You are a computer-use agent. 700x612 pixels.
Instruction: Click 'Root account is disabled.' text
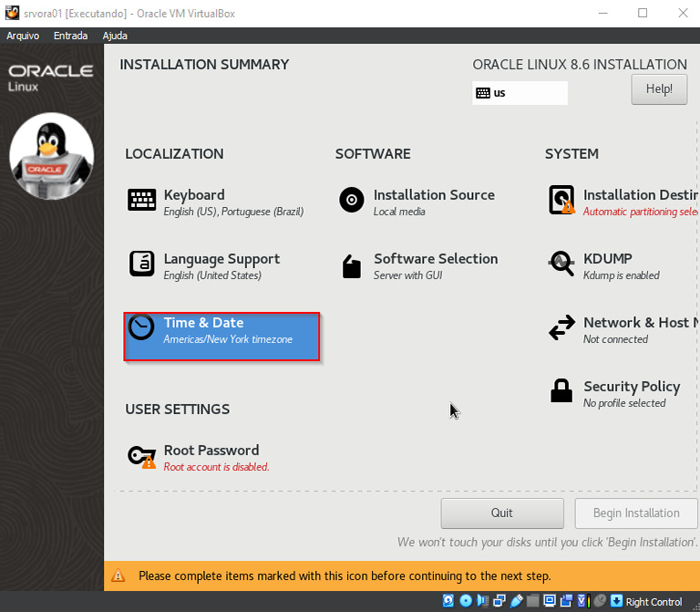(x=217, y=467)
